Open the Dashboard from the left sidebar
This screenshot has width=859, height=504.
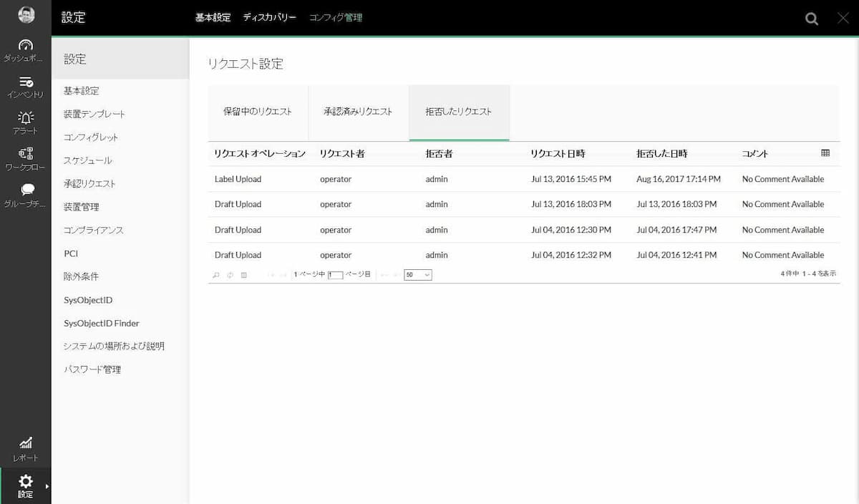tap(25, 50)
